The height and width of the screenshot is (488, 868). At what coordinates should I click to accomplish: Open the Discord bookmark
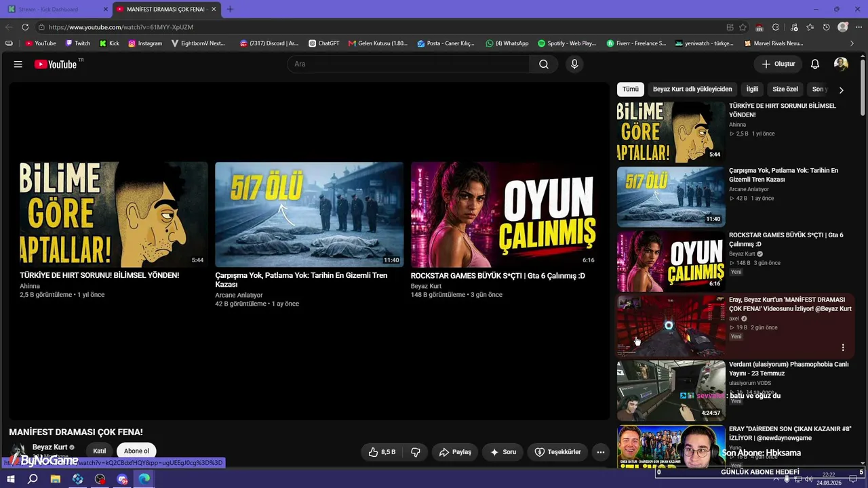coord(269,43)
